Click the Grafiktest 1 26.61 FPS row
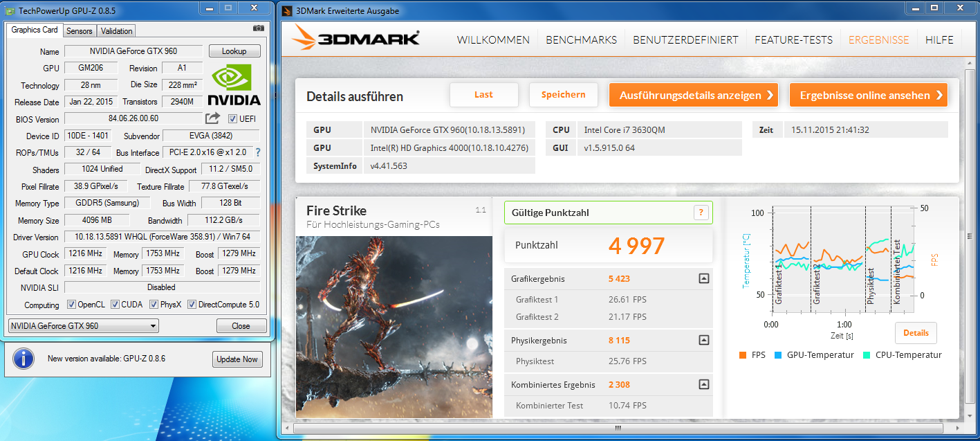The width and height of the screenshot is (980, 441). click(608, 300)
